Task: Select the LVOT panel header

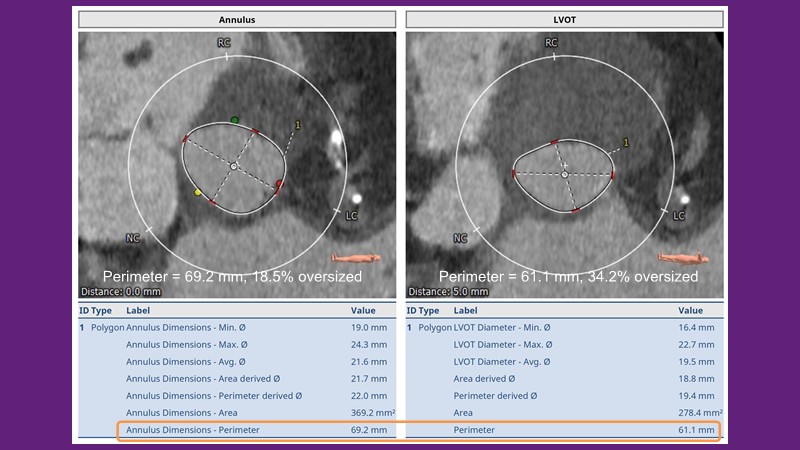Action: point(564,19)
